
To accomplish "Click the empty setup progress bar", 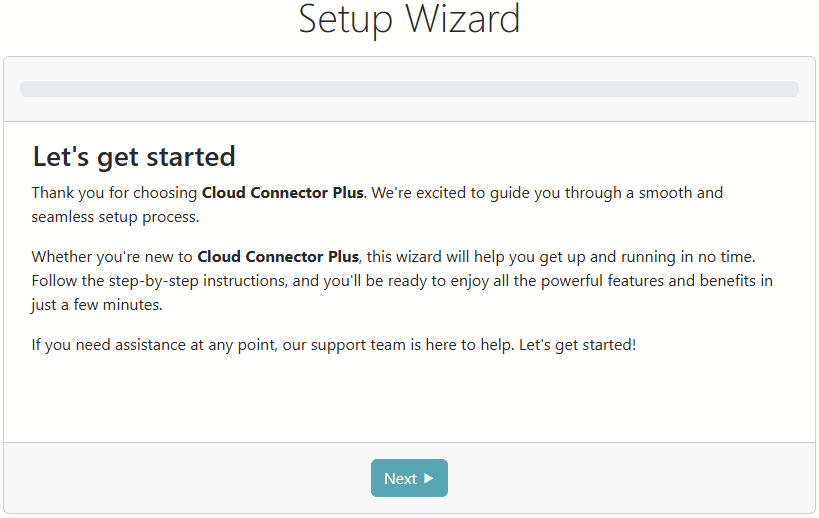I will click(x=409, y=89).
